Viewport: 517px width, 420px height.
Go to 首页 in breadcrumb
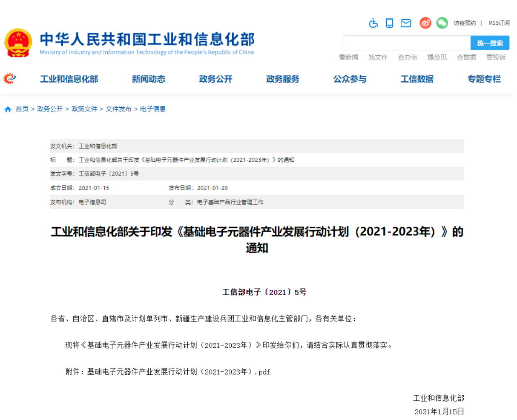point(22,109)
